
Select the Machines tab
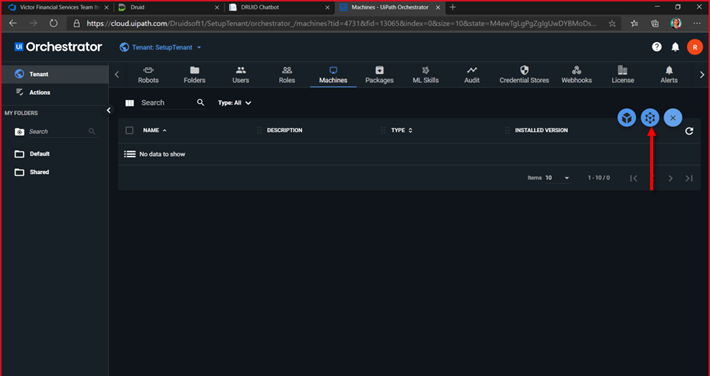[333, 75]
